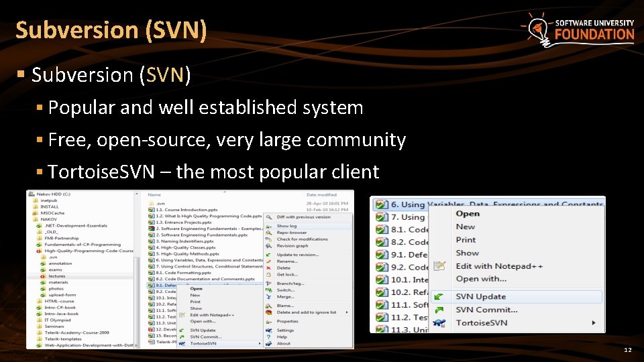Select the NAKOV folder in the tree
644x362 pixels.
tap(48, 220)
